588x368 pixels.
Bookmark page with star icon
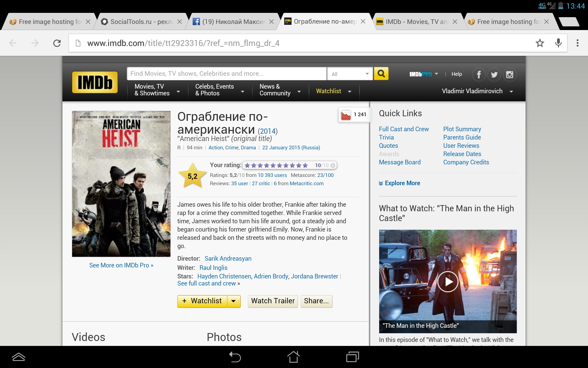540,43
